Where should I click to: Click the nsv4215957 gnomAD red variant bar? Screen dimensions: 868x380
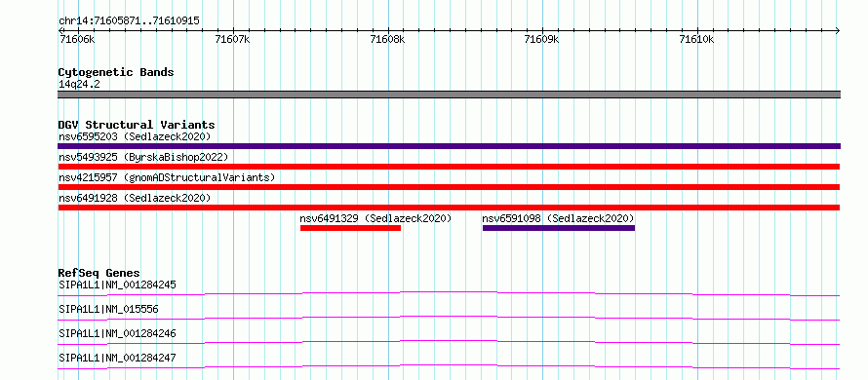click(x=449, y=187)
